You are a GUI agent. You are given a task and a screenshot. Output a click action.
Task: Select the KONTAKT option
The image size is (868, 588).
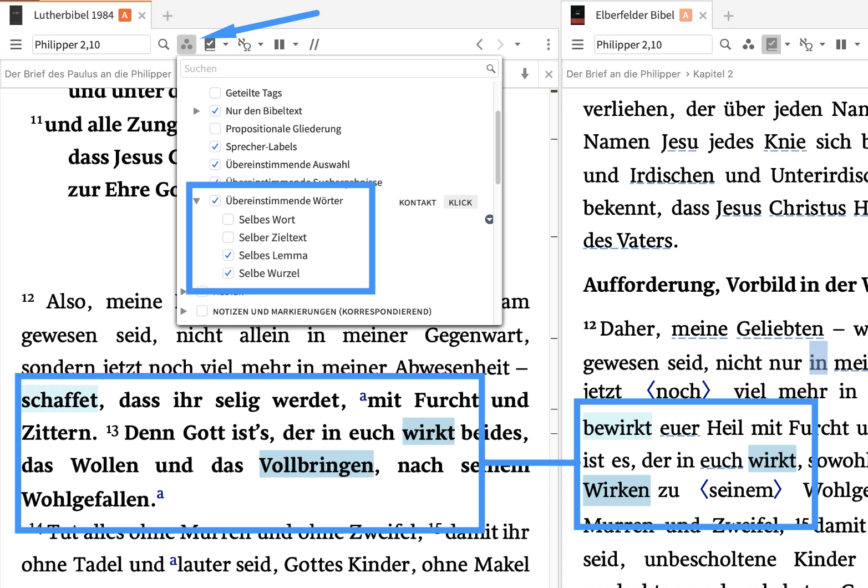pos(418,202)
